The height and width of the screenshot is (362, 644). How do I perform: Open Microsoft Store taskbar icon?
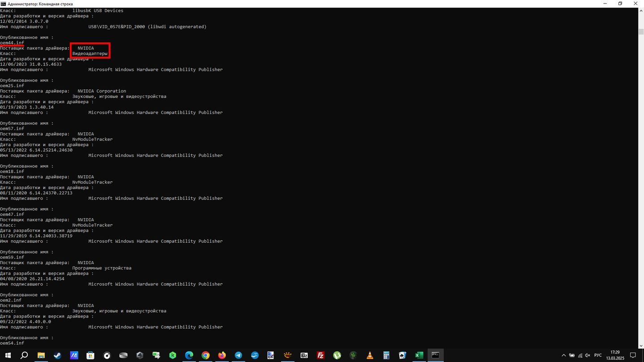90,355
